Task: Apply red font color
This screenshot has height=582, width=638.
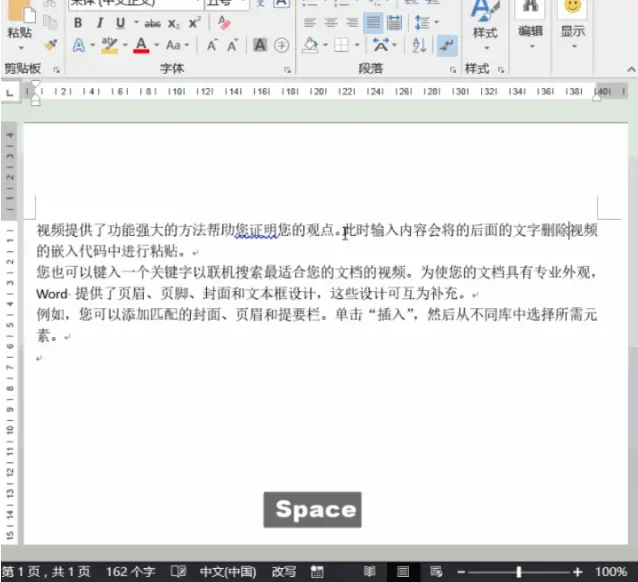Action: point(141,45)
